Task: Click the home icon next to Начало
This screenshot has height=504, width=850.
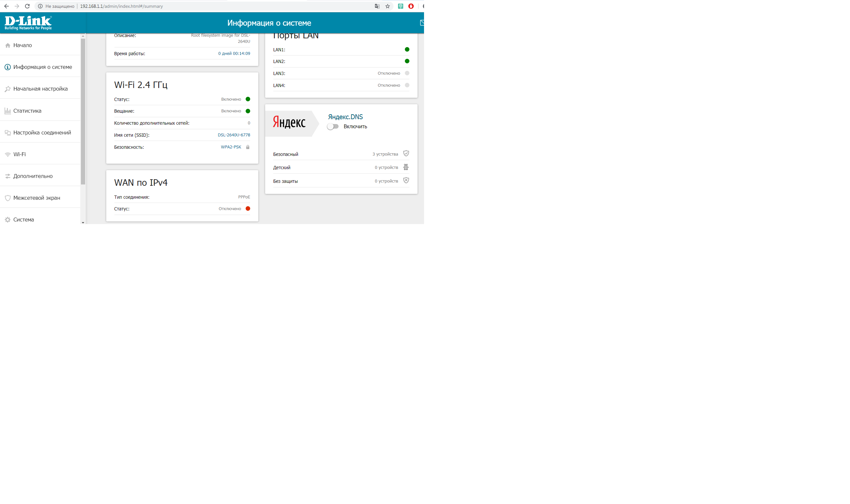Action: click(8, 45)
